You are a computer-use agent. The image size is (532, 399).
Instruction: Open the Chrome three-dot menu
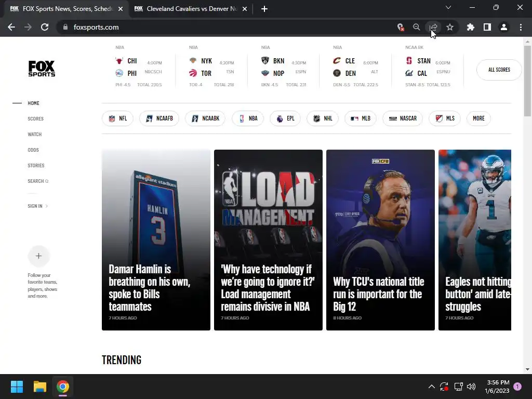pyautogui.click(x=521, y=27)
